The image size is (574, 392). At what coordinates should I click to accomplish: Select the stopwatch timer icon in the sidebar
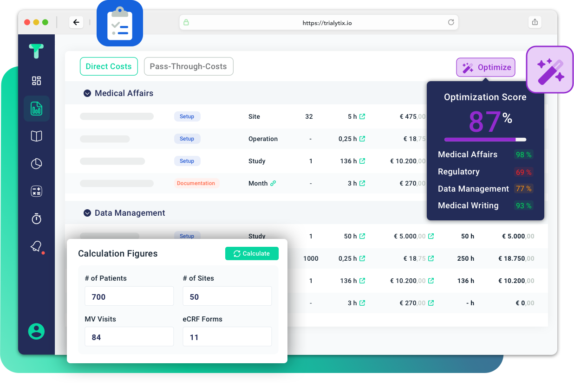(36, 218)
